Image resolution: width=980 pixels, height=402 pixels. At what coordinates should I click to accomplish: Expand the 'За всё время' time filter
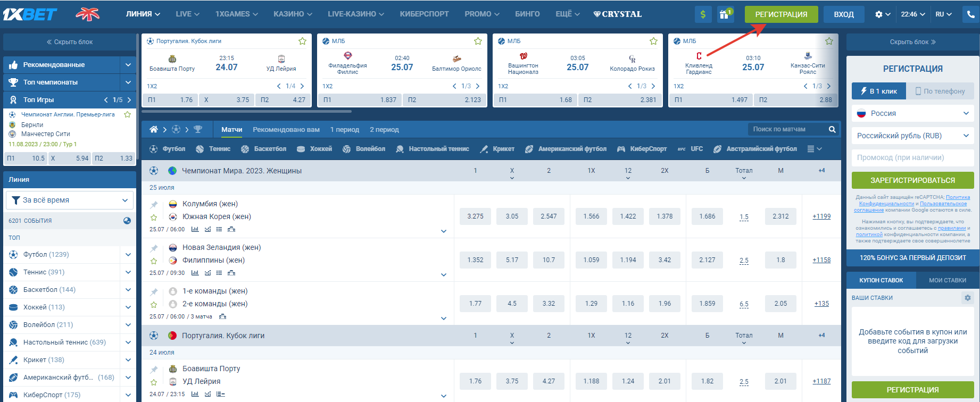pyautogui.click(x=70, y=200)
